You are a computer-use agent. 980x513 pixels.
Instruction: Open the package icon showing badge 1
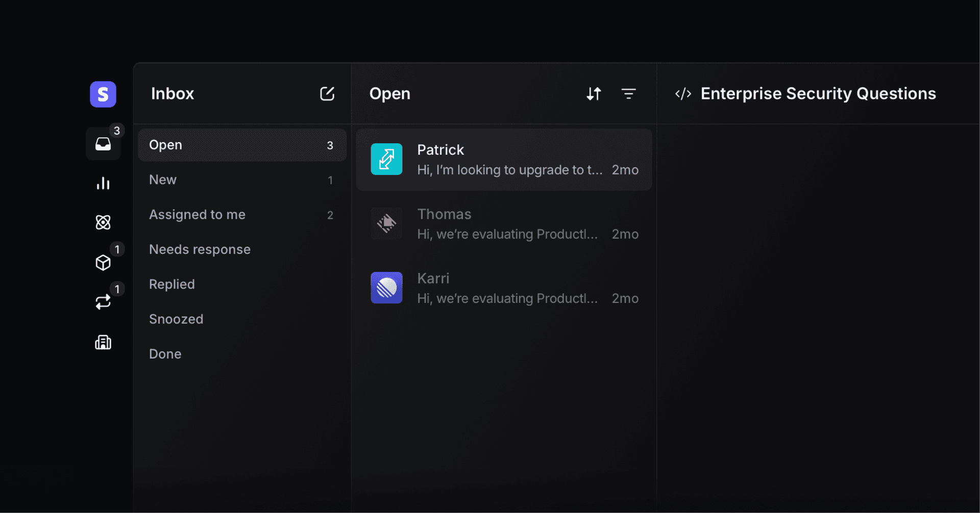point(103,262)
